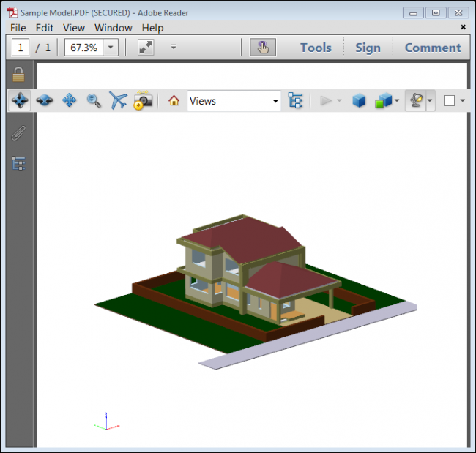
Task: Open the Edit menu
Action: 45,28
